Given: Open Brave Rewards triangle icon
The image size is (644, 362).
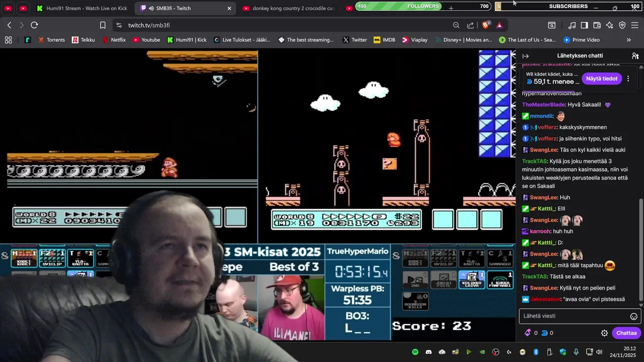Looking at the screenshot, I should pos(500,25).
